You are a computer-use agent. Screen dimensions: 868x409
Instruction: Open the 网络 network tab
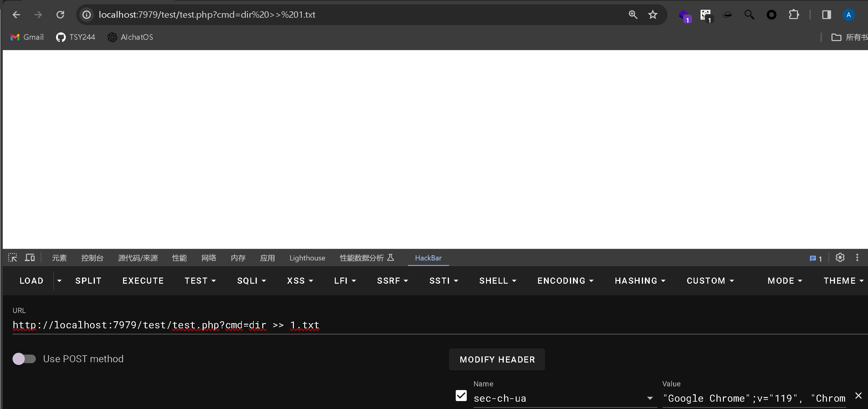208,258
